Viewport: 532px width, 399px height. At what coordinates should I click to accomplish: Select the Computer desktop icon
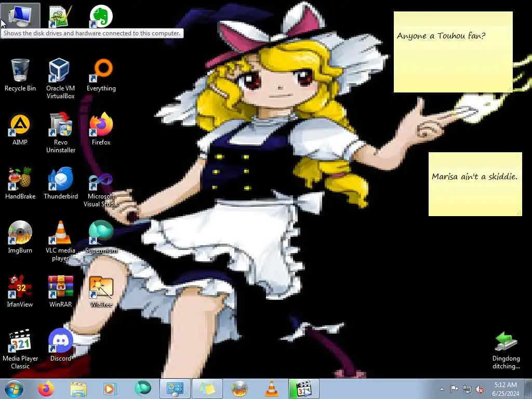pyautogui.click(x=20, y=16)
